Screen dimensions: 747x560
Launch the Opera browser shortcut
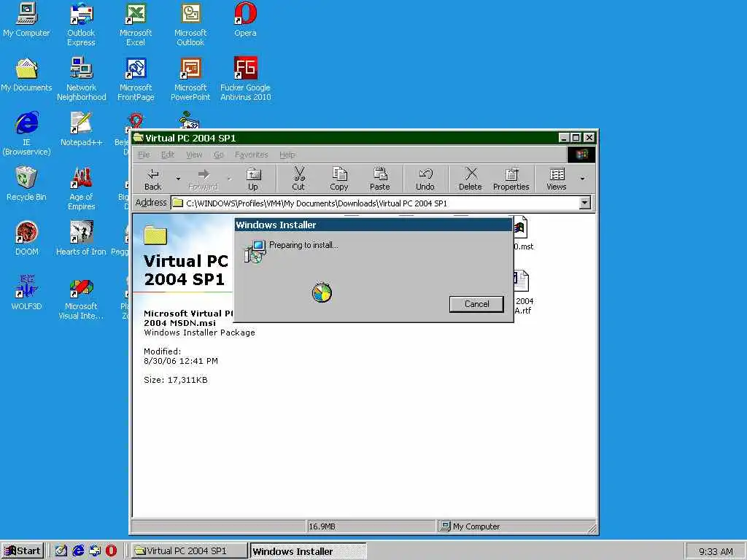point(245,20)
